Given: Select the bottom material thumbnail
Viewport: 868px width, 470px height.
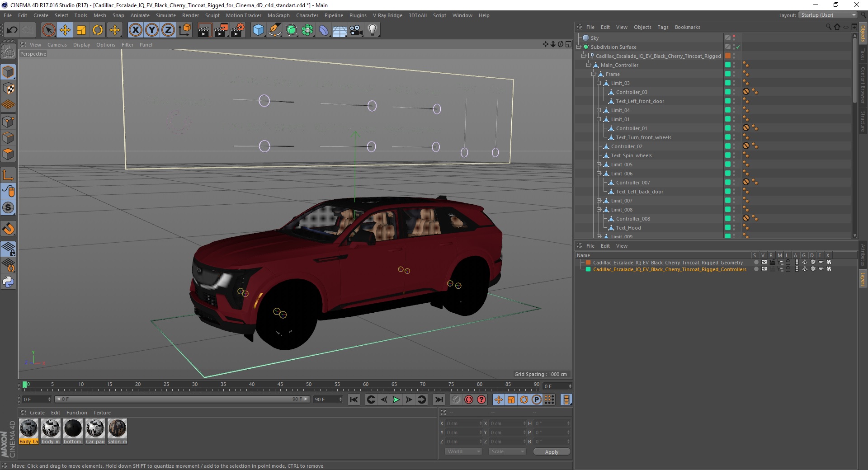Looking at the screenshot, I should pos(73,432).
